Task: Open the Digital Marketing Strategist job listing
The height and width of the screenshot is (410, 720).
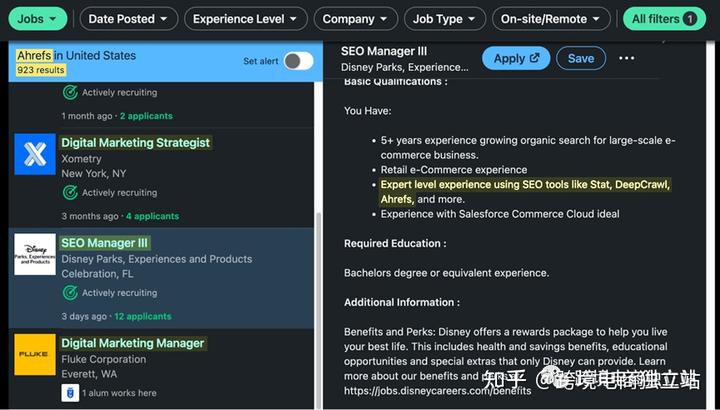Action: point(135,143)
